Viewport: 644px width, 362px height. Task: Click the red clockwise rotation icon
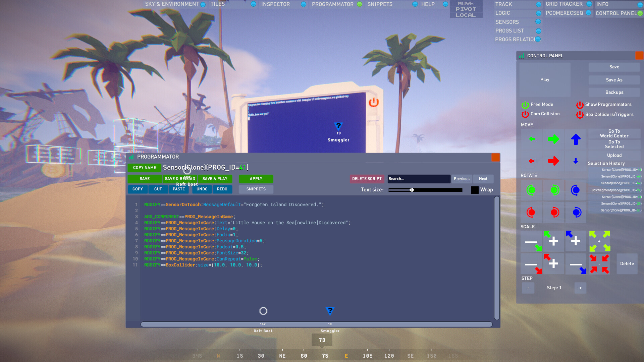pyautogui.click(x=531, y=212)
